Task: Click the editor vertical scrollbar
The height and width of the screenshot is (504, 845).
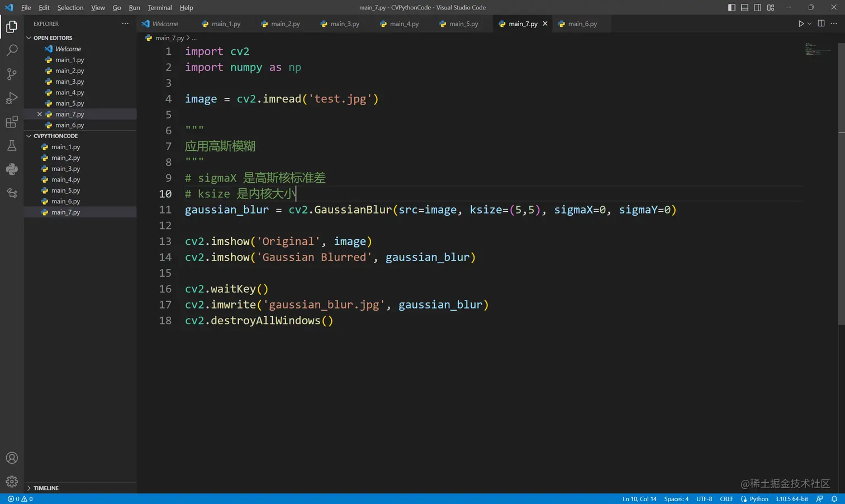Action: pyautogui.click(x=841, y=183)
